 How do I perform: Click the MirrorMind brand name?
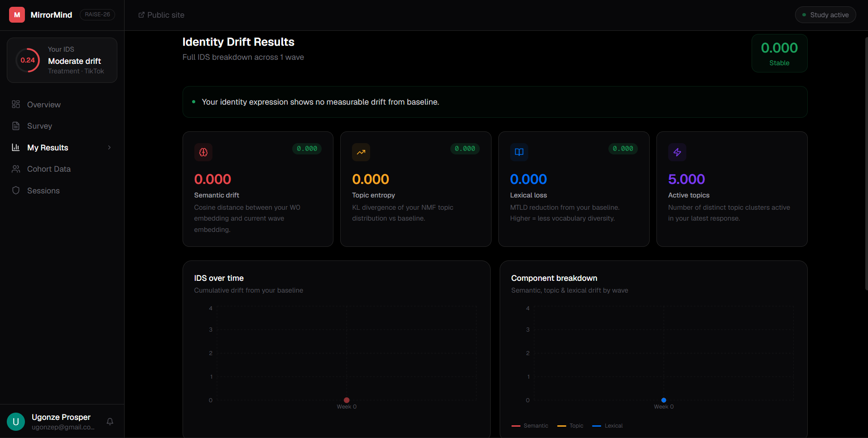[x=51, y=15]
